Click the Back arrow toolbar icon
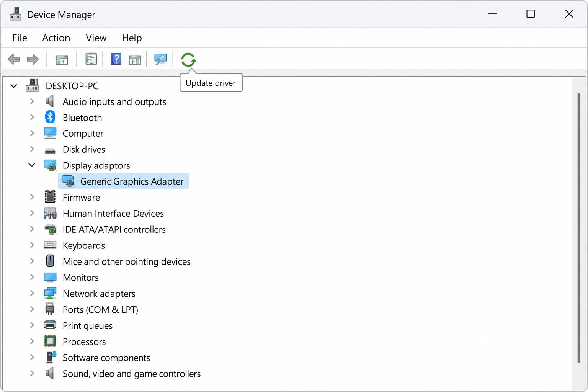The width and height of the screenshot is (588, 392). click(x=14, y=59)
